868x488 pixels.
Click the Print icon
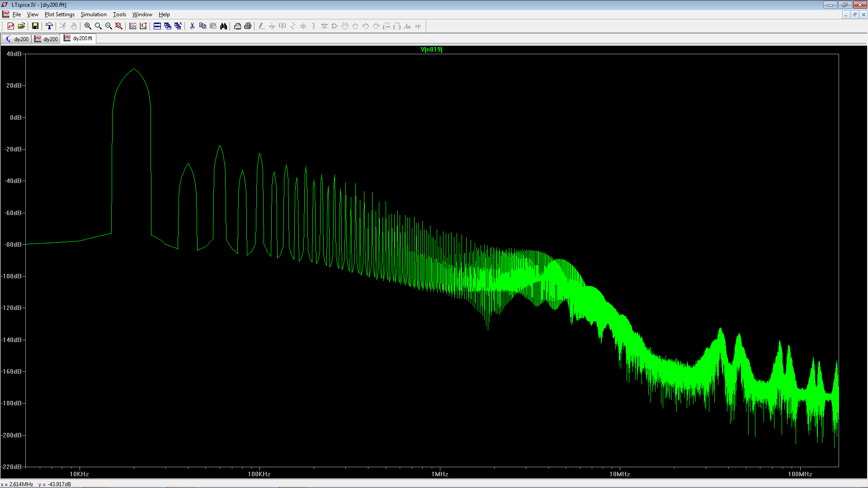pos(248,26)
